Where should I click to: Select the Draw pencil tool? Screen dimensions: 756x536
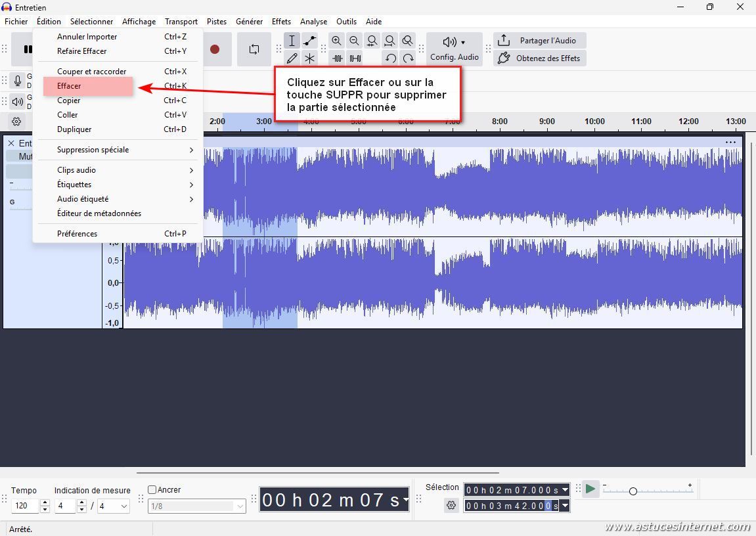292,58
